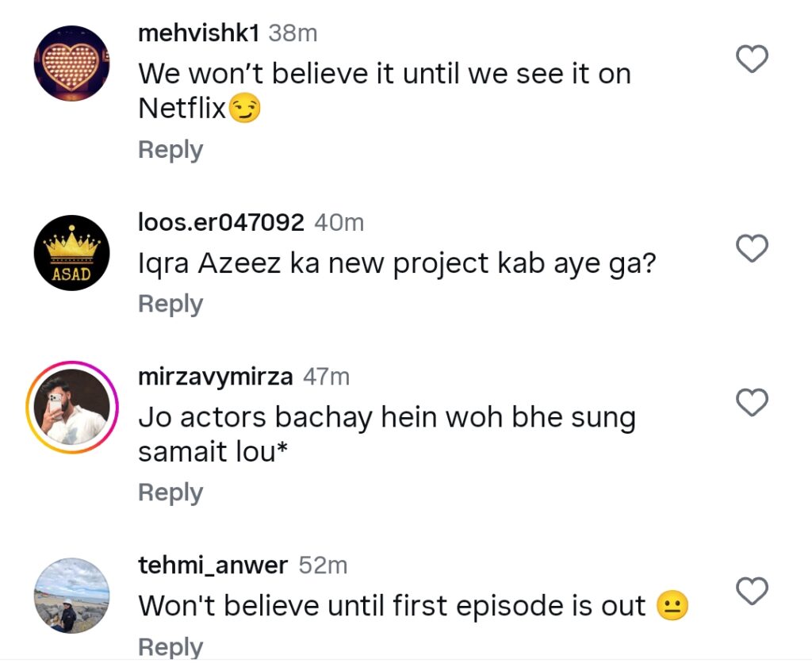View mirzavymirza's story ring avatar
The width and height of the screenshot is (812, 663).
[x=72, y=407]
